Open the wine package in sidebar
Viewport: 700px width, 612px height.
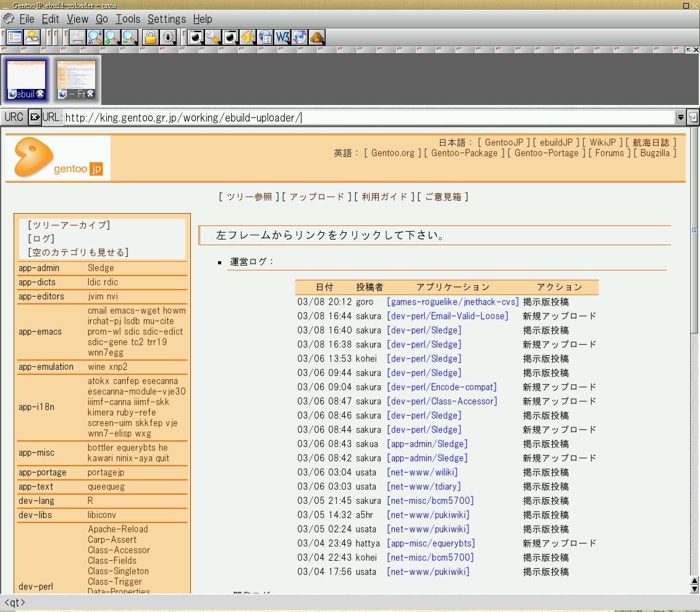point(96,367)
